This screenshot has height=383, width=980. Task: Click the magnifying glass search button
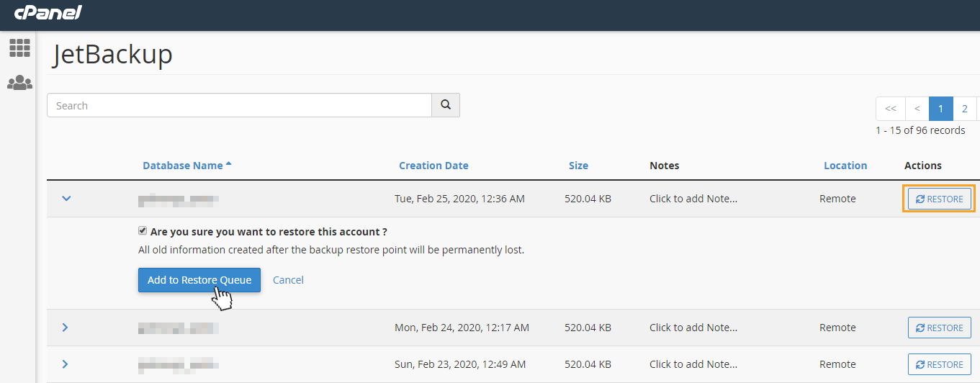click(x=446, y=105)
